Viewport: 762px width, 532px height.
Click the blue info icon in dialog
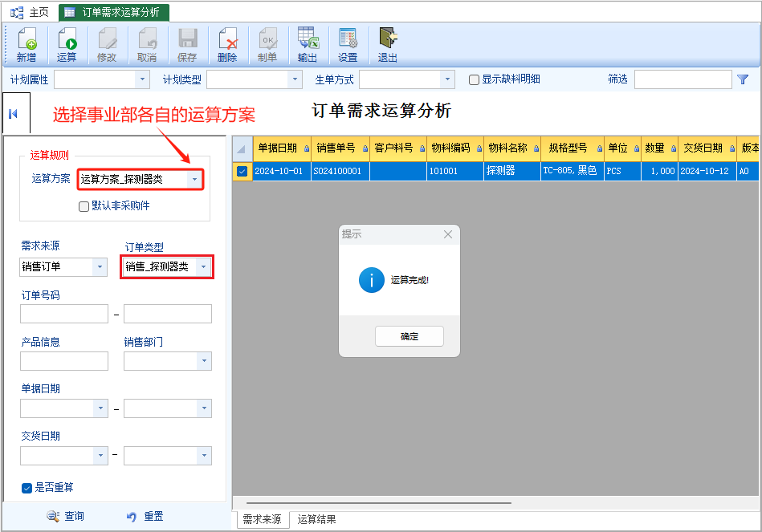tap(371, 280)
